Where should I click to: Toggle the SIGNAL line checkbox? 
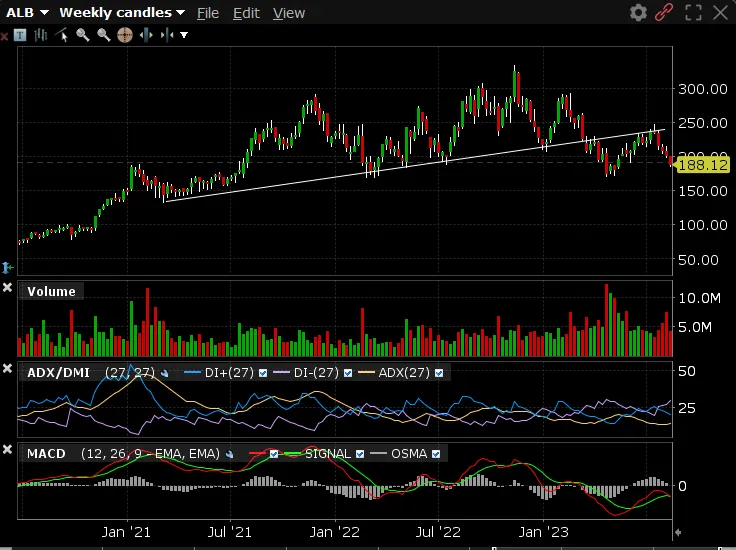pyautogui.click(x=360, y=454)
